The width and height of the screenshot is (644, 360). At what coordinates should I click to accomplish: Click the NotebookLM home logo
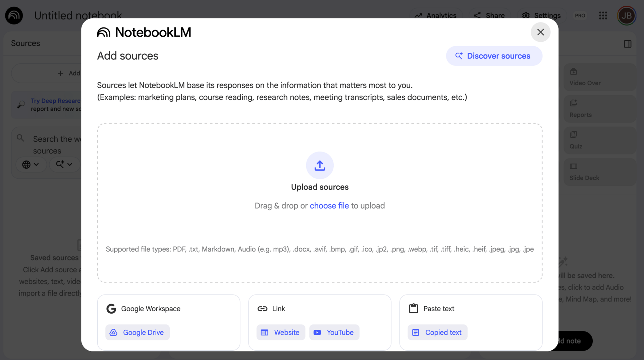coord(14,15)
